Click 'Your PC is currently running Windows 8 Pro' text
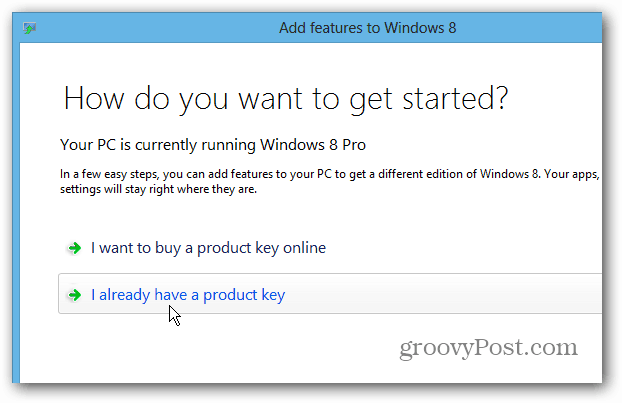Image resolution: width=622 pixels, height=403 pixels. coord(213,145)
